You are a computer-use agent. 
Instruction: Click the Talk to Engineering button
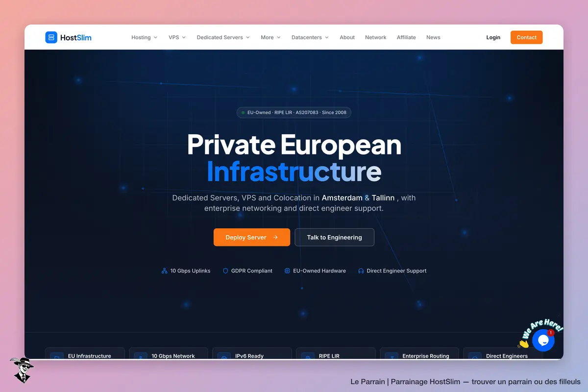click(334, 237)
